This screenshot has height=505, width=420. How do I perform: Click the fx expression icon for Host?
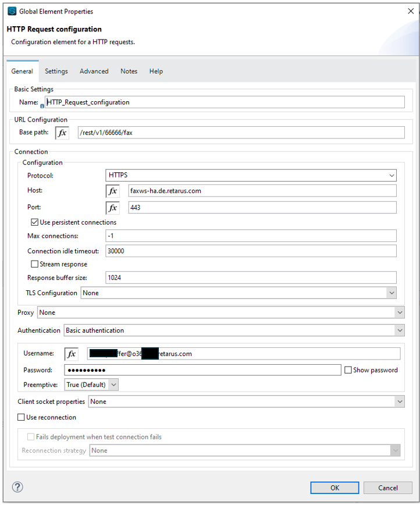[x=112, y=191]
